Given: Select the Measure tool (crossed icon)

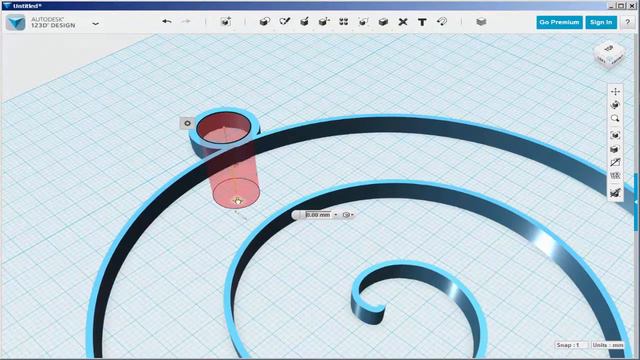Looking at the screenshot, I should coord(403,22).
